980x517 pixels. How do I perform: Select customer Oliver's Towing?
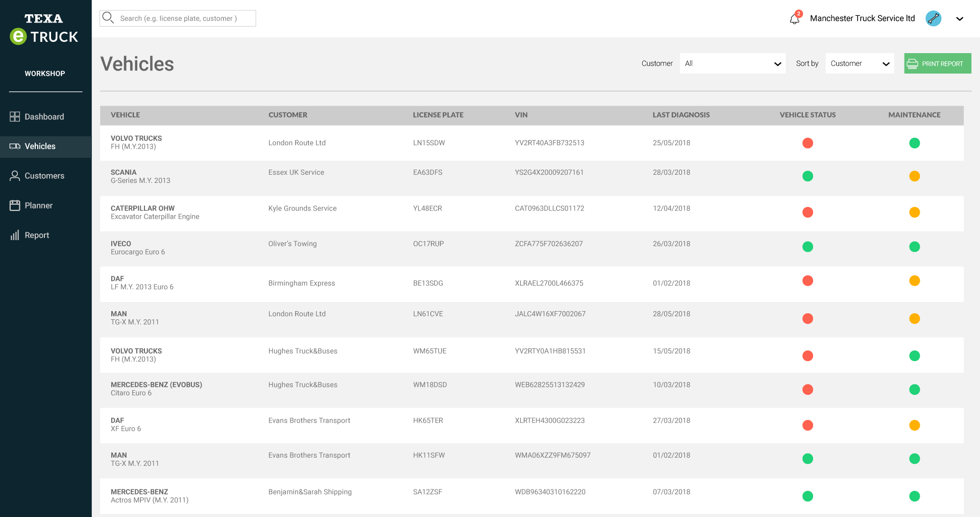(x=292, y=244)
